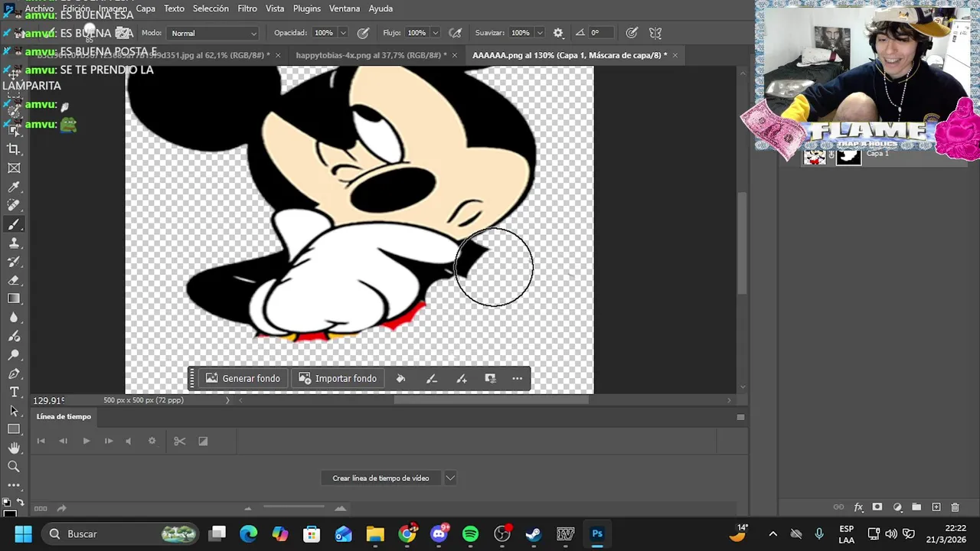The image size is (980, 551).
Task: Expand the document status info arrow
Action: (227, 400)
